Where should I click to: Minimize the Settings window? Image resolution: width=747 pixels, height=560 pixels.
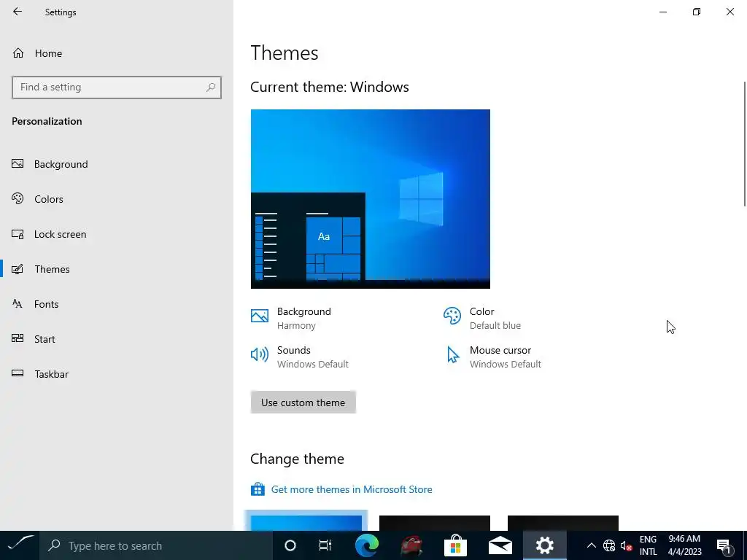click(x=662, y=12)
